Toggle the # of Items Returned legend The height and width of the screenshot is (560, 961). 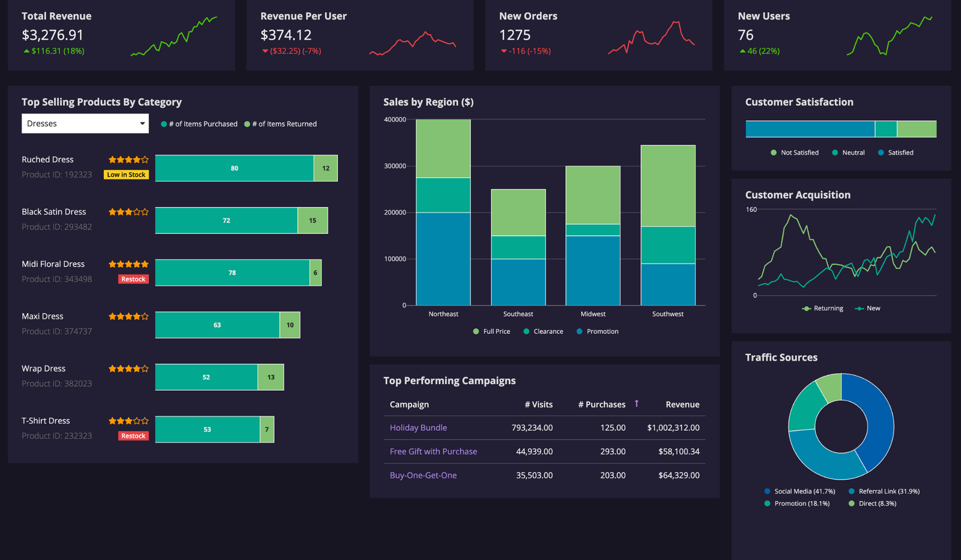[x=247, y=124]
